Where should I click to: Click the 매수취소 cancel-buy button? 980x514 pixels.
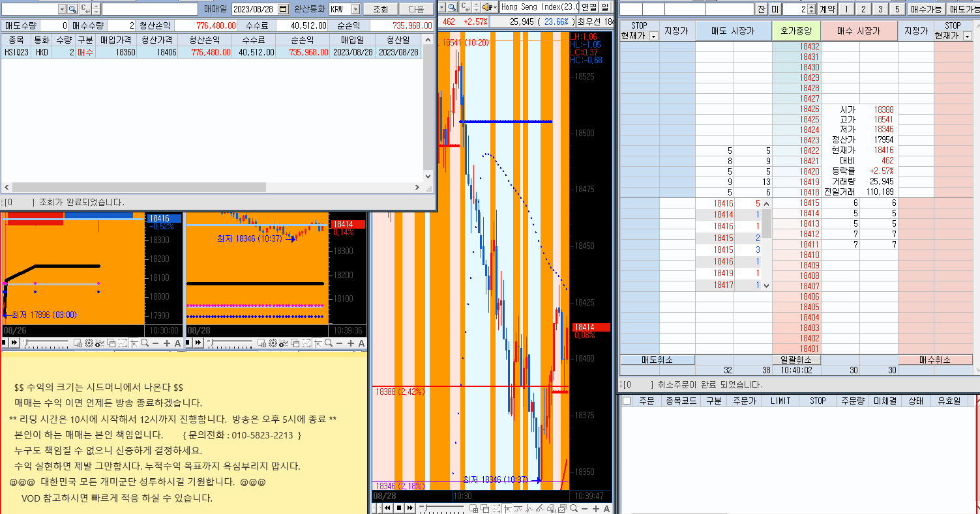[x=935, y=360]
